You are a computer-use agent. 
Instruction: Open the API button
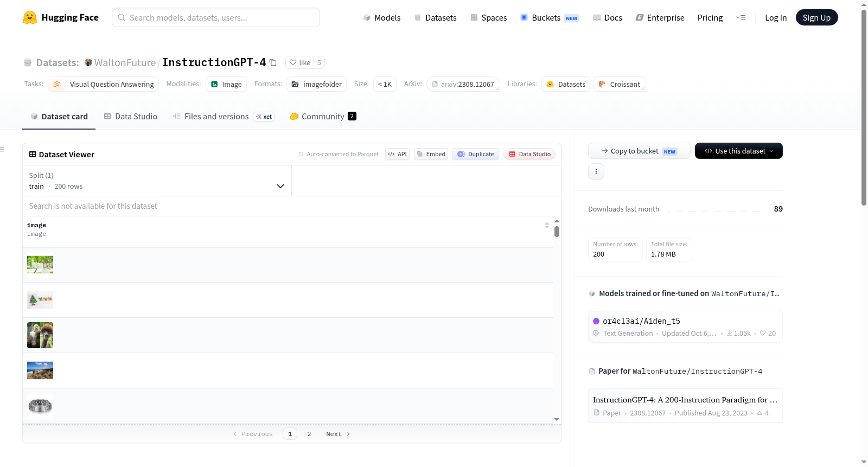[x=397, y=154]
